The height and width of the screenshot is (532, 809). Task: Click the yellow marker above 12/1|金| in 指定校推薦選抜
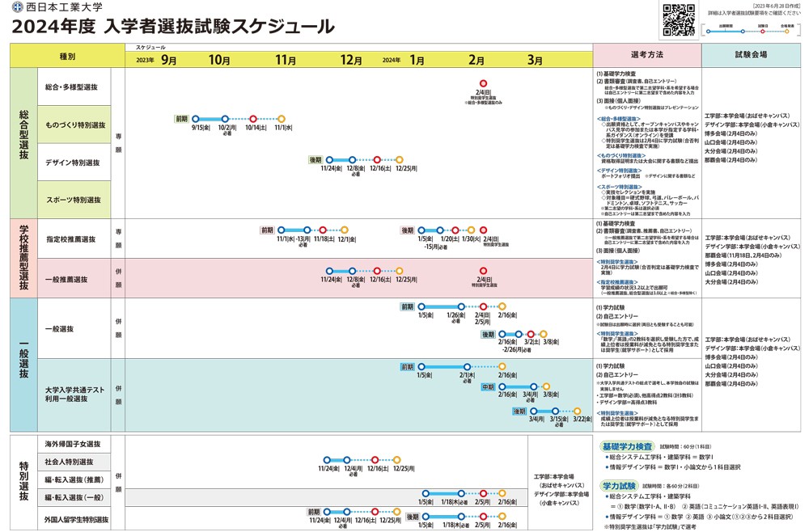click(x=345, y=230)
